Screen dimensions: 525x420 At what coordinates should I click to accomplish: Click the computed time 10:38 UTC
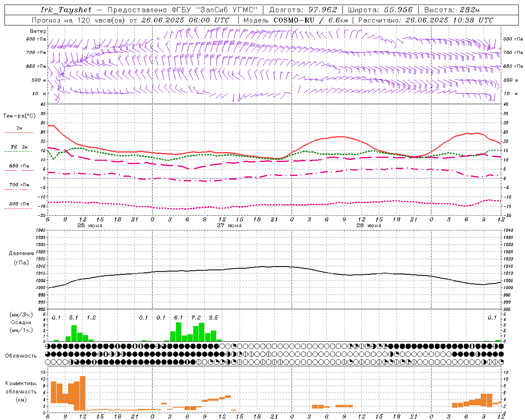(x=473, y=20)
